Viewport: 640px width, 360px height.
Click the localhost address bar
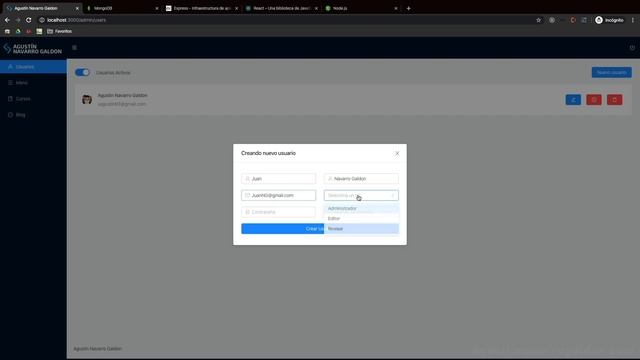pos(286,20)
